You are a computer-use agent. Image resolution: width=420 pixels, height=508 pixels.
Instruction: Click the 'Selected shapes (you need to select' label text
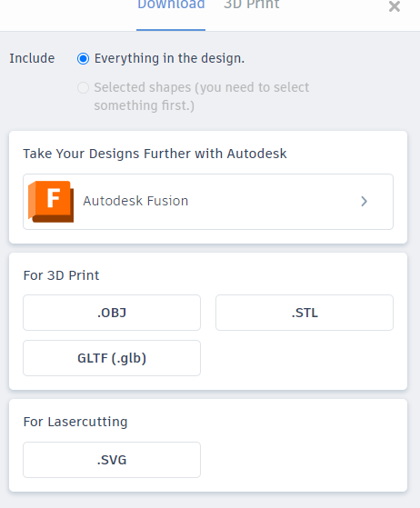pos(202,87)
